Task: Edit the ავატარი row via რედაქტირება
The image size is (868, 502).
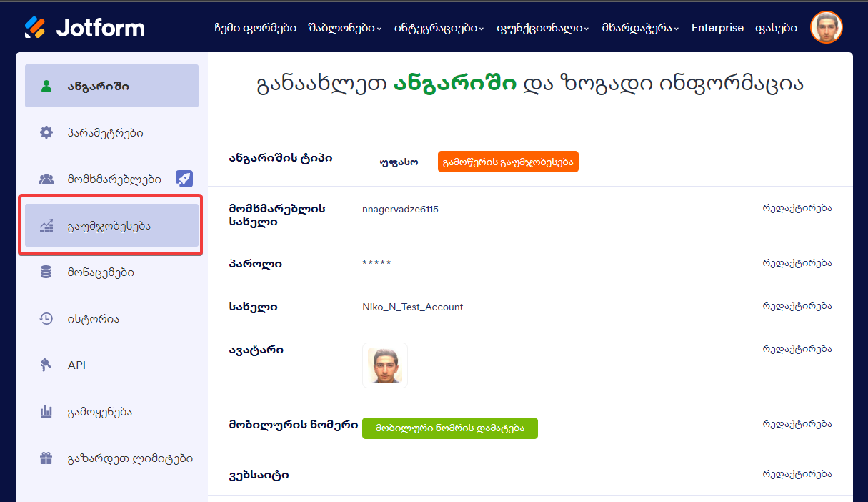Action: point(797,349)
